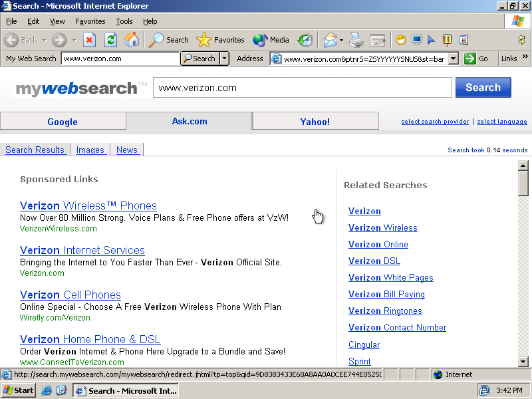532x399 pixels.
Task: Open the Verizon Internet Services link
Action: [82, 250]
